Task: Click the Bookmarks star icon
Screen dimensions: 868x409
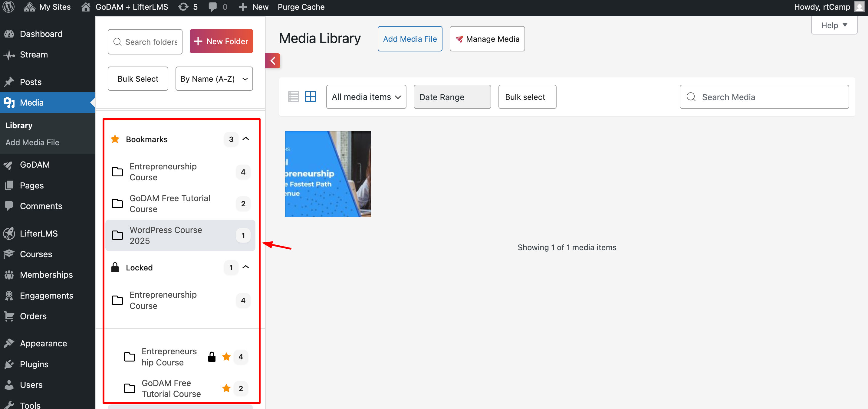Action: tap(115, 139)
